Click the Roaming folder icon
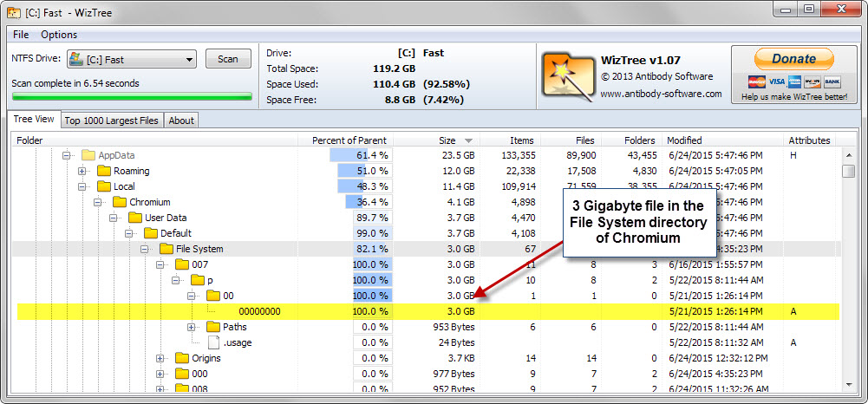The width and height of the screenshot is (868, 404). 103,171
